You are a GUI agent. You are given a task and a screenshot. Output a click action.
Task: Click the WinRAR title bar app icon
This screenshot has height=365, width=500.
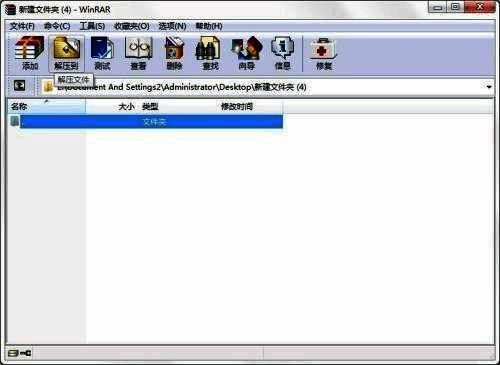click(x=10, y=9)
